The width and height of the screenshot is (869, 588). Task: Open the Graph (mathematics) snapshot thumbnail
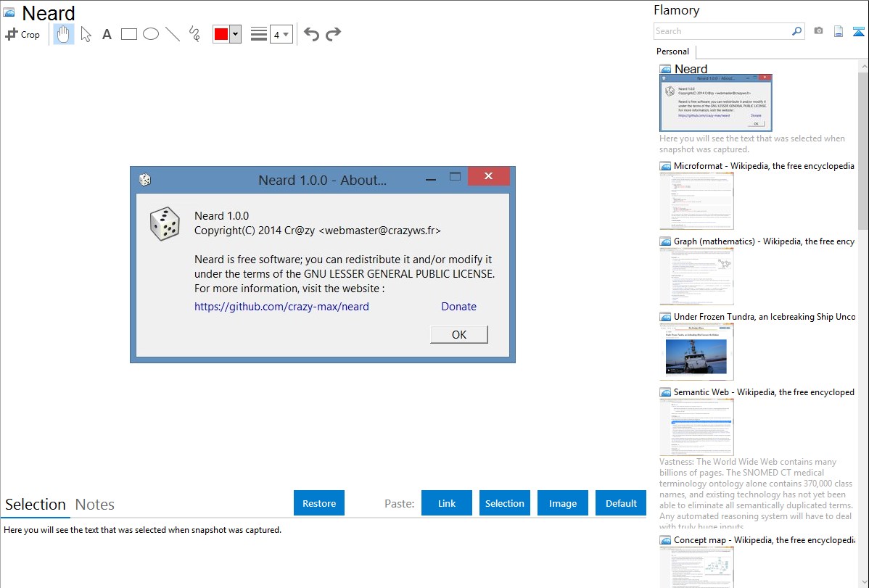coord(696,276)
